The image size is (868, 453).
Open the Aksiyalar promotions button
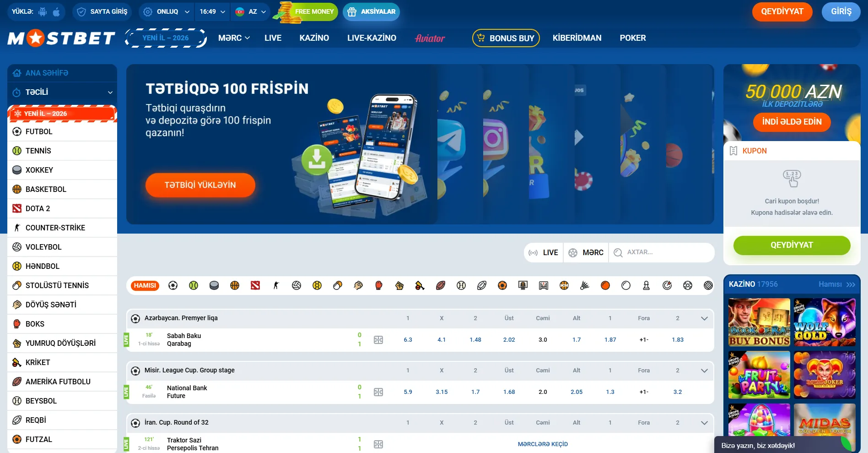pos(371,12)
